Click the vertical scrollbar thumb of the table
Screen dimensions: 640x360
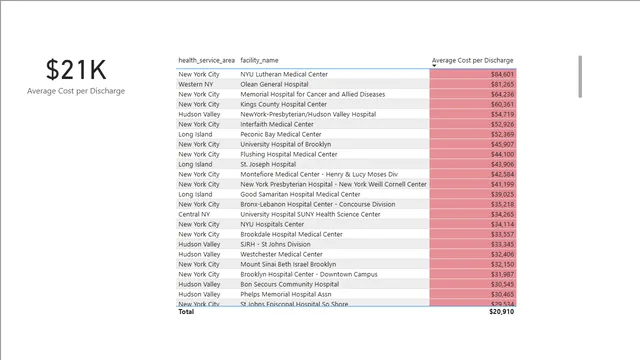click(x=580, y=77)
